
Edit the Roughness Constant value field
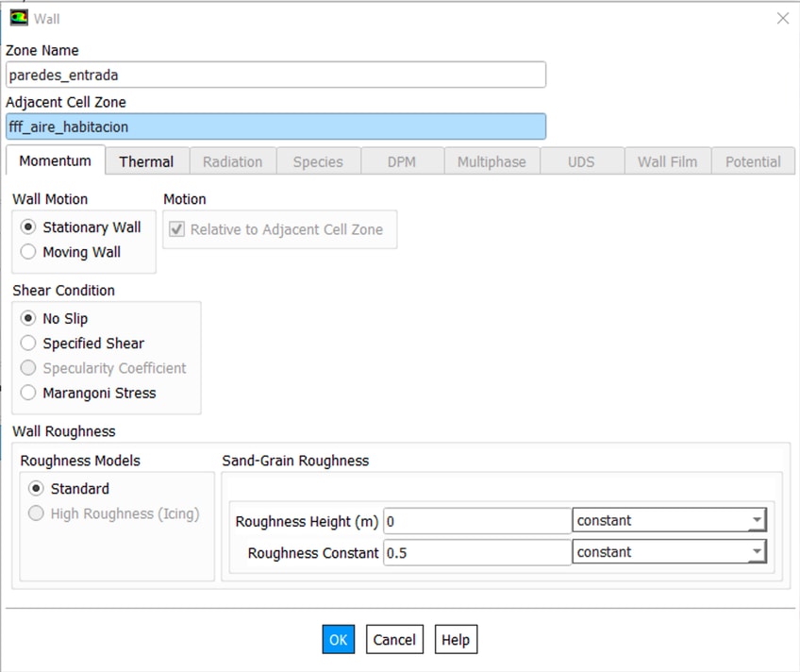tap(475, 553)
